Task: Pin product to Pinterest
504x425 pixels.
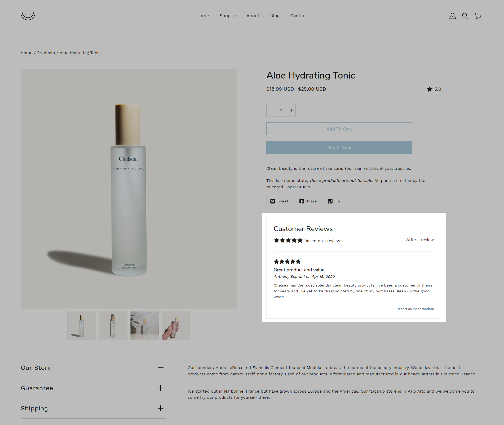Action: click(334, 201)
